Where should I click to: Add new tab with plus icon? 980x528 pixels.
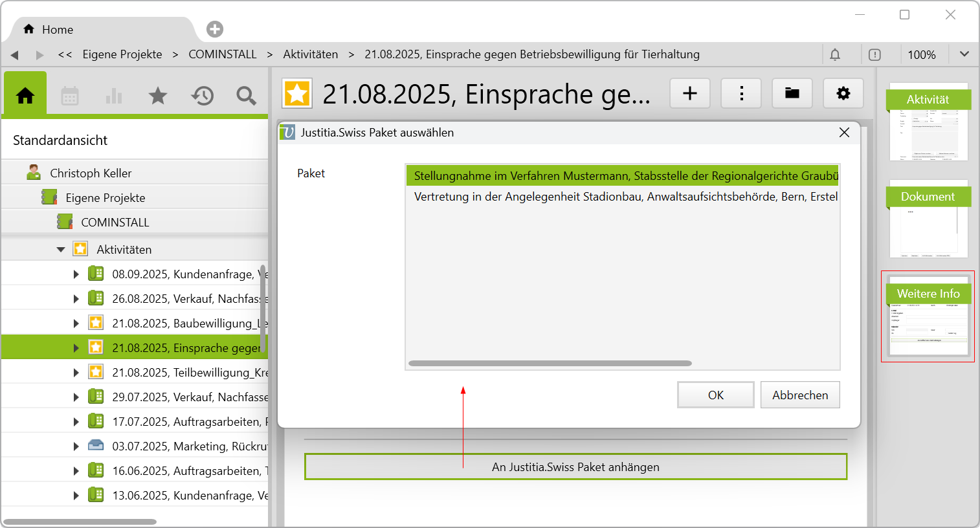[x=215, y=29]
